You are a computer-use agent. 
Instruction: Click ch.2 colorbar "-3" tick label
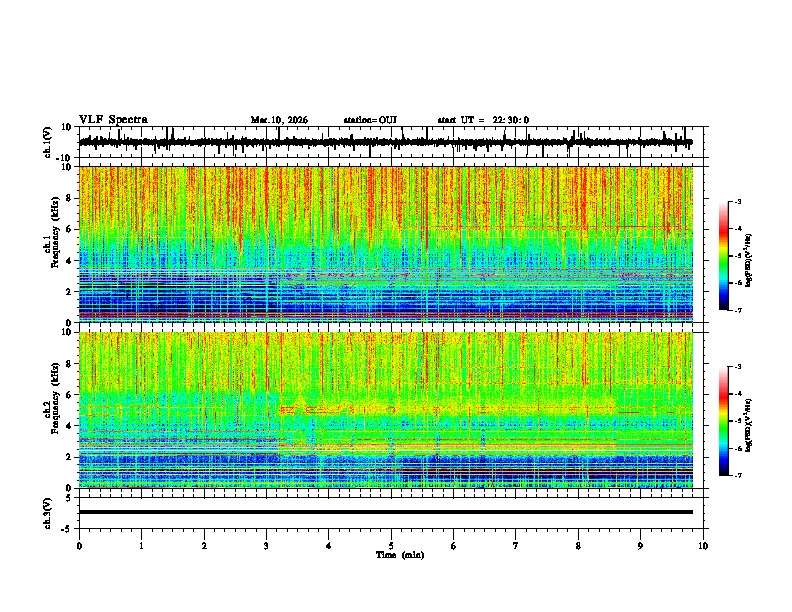[x=737, y=367]
